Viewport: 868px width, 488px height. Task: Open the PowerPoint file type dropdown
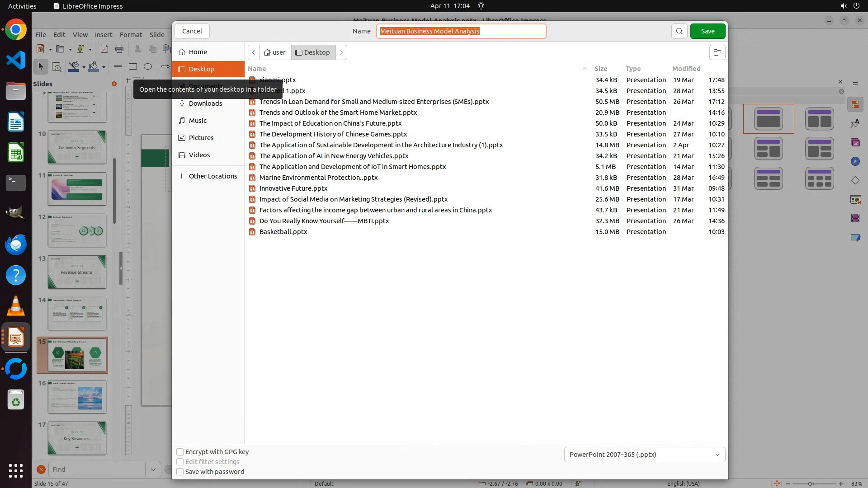[644, 455]
